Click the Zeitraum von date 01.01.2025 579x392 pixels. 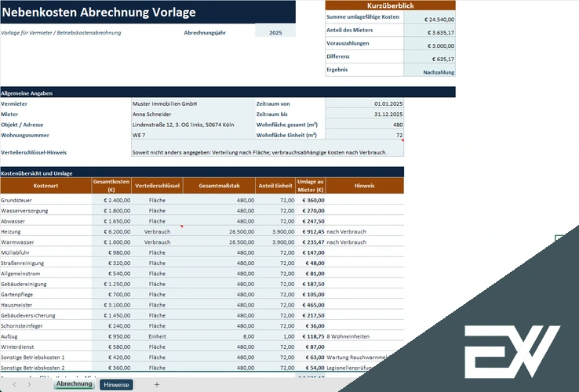pos(365,103)
